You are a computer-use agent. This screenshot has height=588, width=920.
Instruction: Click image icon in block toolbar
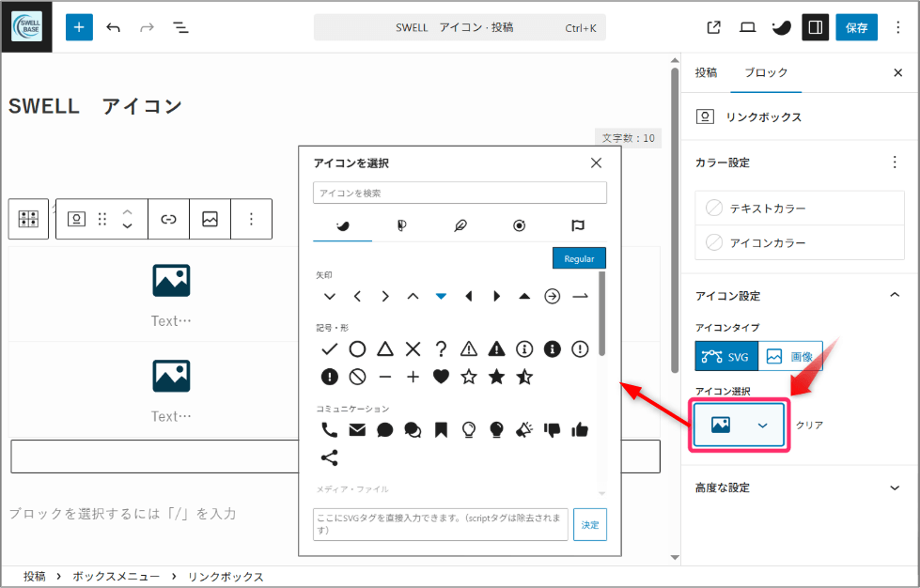[x=211, y=219]
